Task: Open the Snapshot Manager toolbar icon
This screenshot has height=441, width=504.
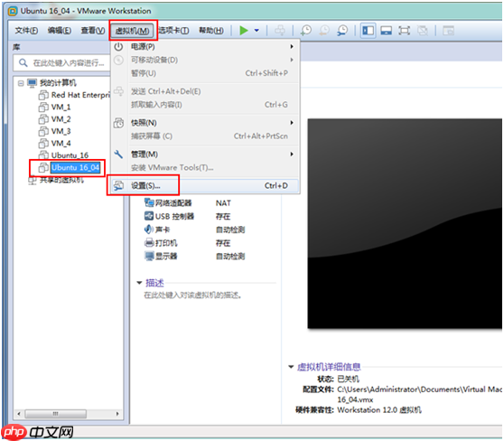Action: (342, 30)
